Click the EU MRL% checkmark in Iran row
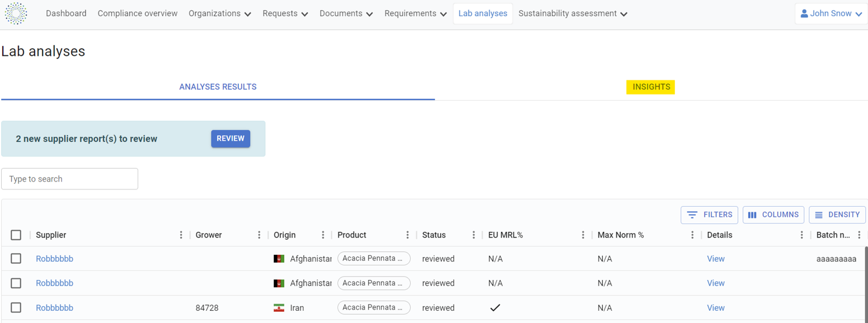The height and width of the screenshot is (323, 868). click(495, 308)
